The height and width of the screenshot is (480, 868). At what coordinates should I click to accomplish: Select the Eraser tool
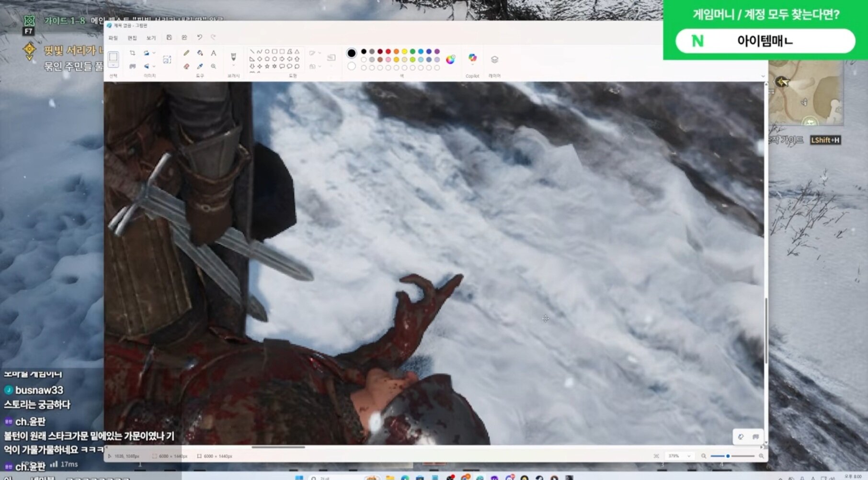(x=186, y=66)
